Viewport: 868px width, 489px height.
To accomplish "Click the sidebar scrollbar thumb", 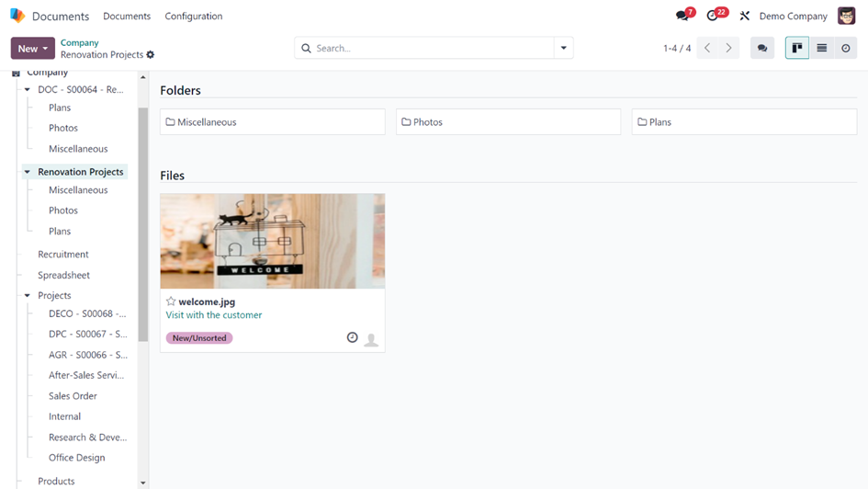I will point(142,224).
